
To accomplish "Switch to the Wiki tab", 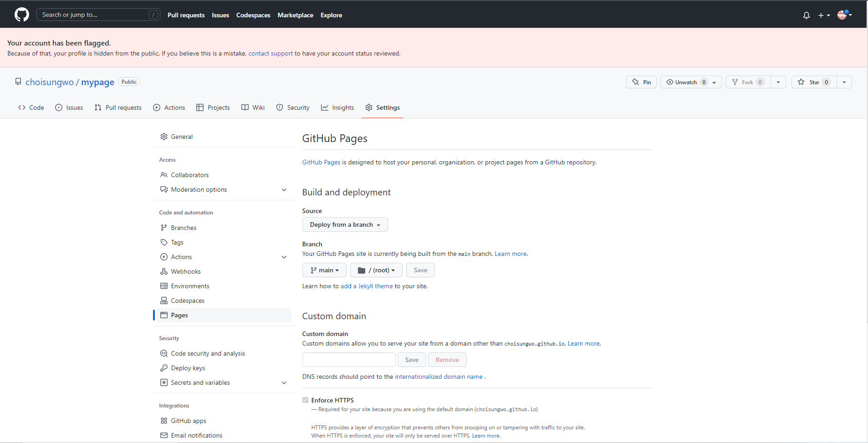I will (253, 107).
